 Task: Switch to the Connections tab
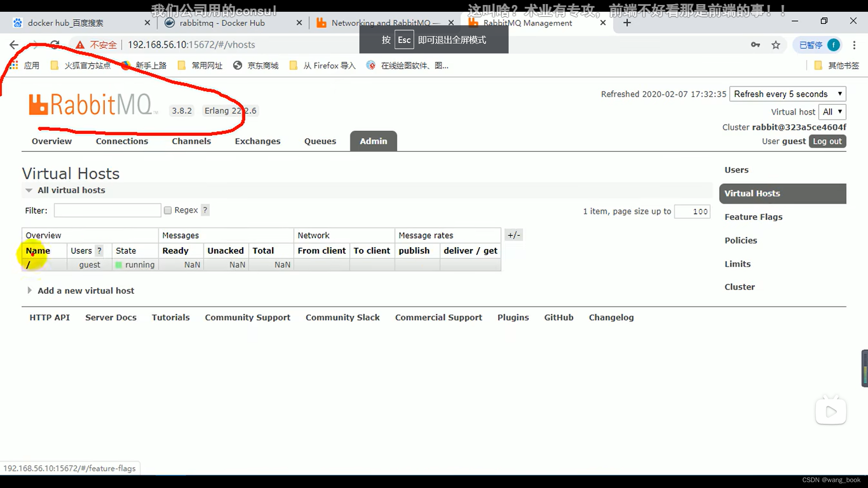tap(122, 141)
